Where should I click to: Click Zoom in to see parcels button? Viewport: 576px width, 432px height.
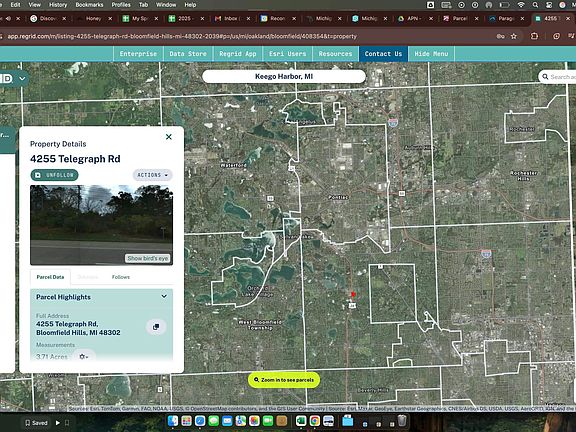coord(284,380)
